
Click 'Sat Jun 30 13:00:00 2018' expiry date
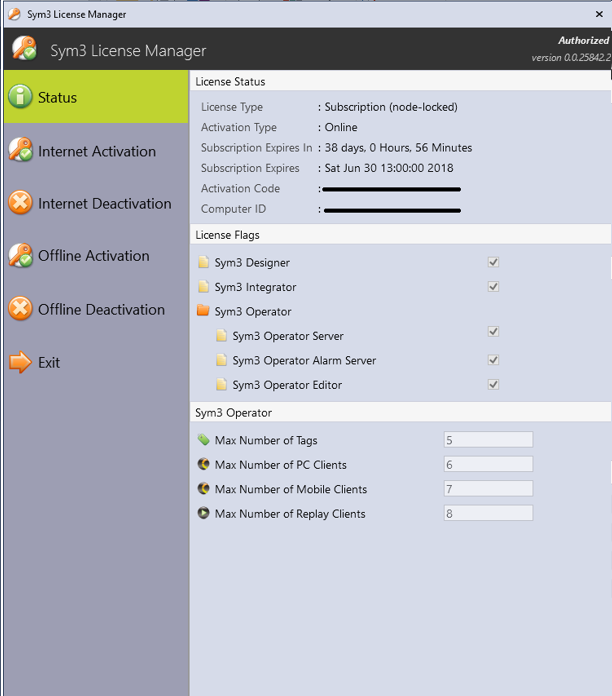(x=389, y=168)
